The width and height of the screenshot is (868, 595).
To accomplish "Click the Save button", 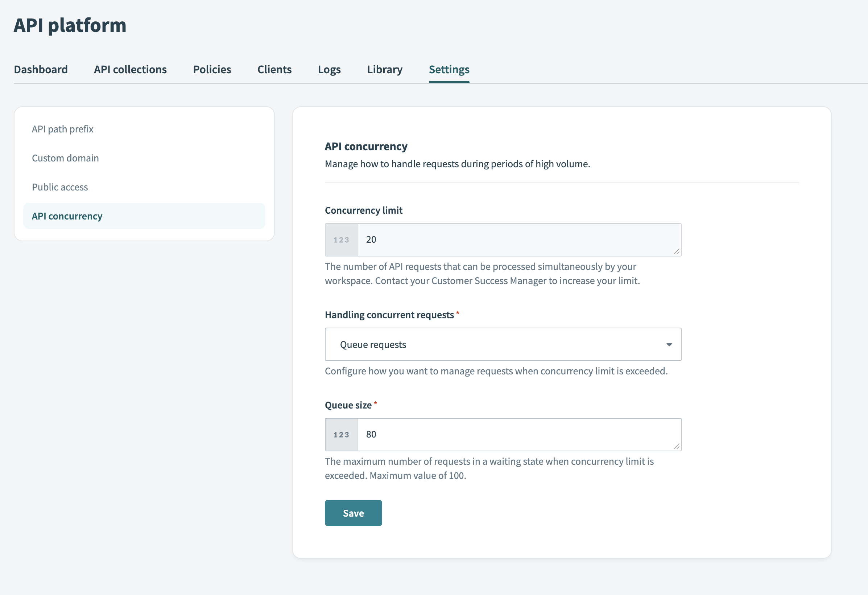I will pos(353,513).
